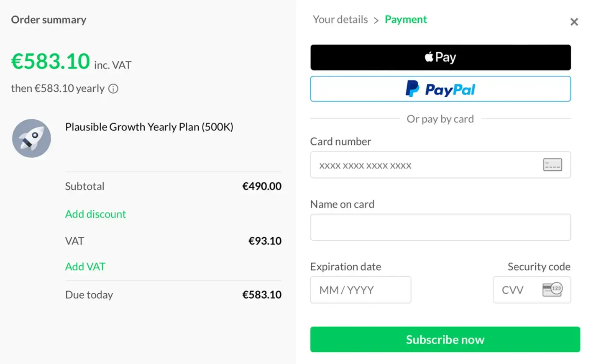
Task: Open the Add VAT option
Action: click(85, 267)
